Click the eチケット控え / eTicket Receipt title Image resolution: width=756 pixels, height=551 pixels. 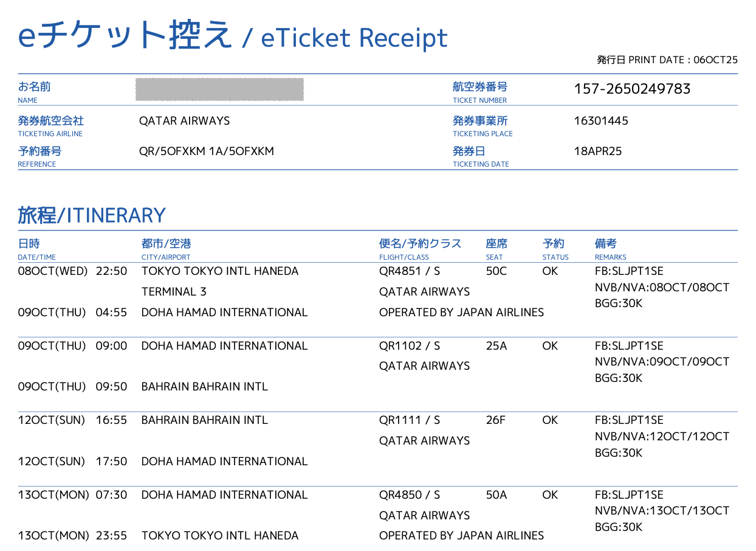(233, 36)
